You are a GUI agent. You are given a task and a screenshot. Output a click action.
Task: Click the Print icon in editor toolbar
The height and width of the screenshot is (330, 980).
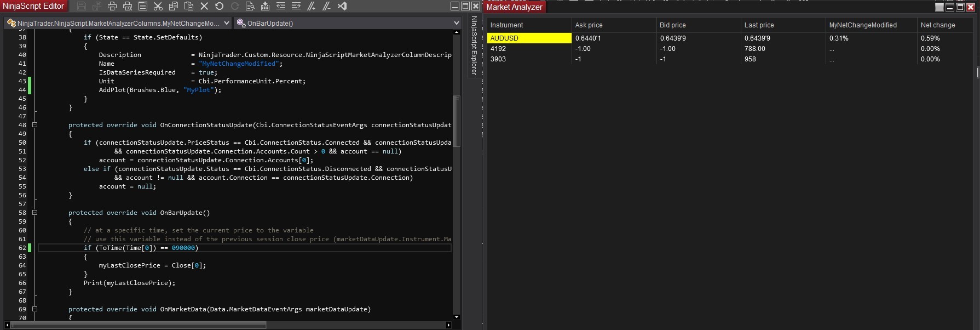coord(112,6)
